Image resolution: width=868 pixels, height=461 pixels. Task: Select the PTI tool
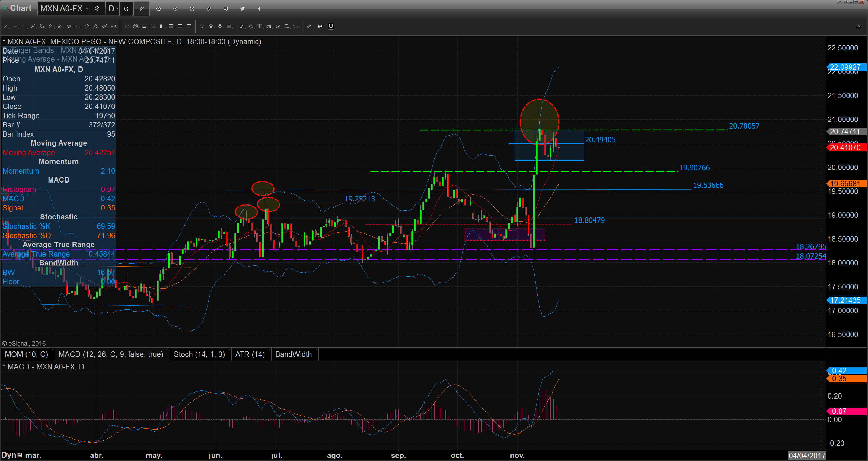286,26
